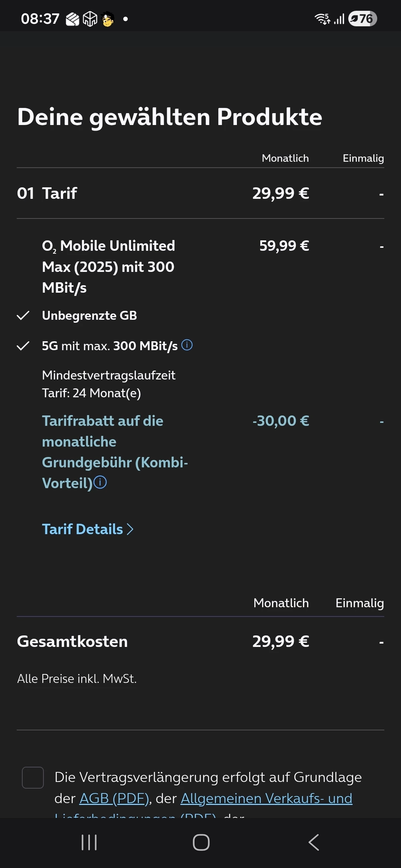Open recent apps navigation button
401x868 pixels.
pyautogui.click(x=89, y=842)
